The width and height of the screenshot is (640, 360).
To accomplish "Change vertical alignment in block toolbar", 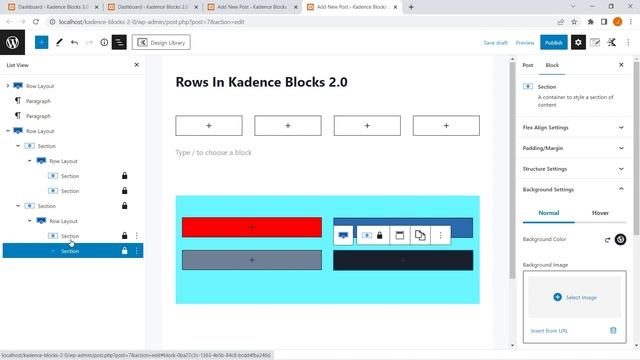I will point(400,236).
